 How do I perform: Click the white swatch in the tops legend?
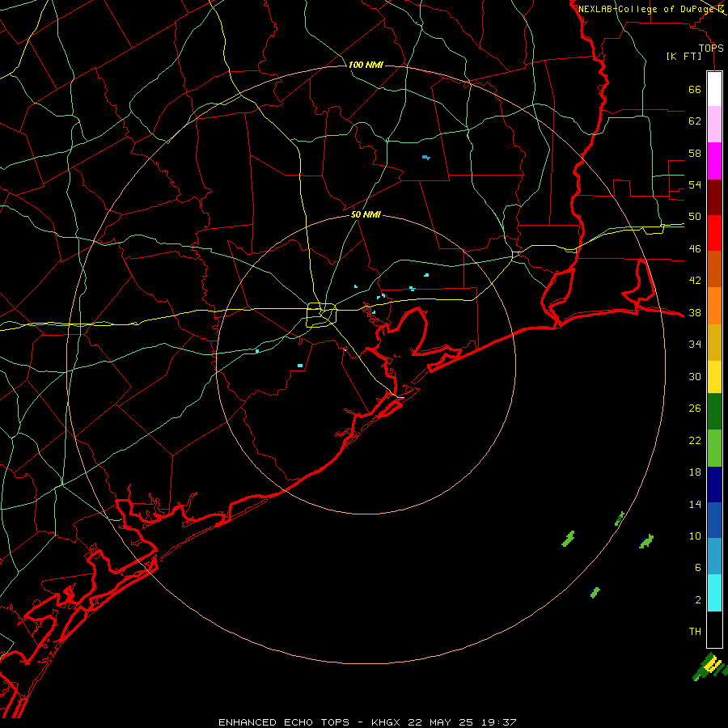(x=714, y=89)
